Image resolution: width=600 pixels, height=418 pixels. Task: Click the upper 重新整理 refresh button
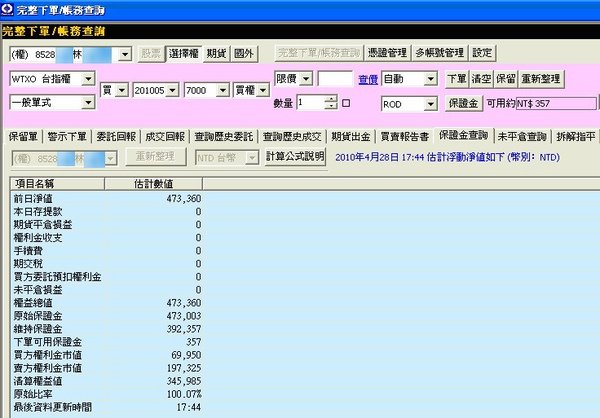tap(541, 79)
